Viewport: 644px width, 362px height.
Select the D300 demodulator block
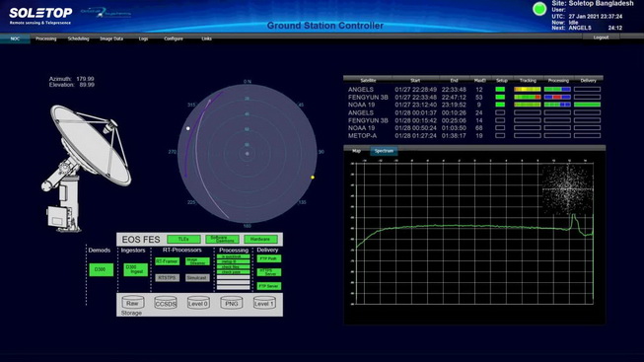(x=101, y=269)
